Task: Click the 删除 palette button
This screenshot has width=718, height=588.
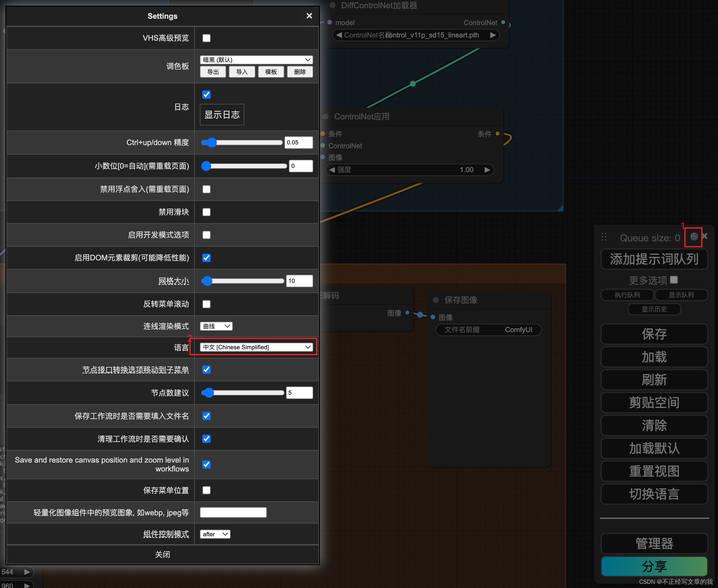Action: pyautogui.click(x=300, y=72)
